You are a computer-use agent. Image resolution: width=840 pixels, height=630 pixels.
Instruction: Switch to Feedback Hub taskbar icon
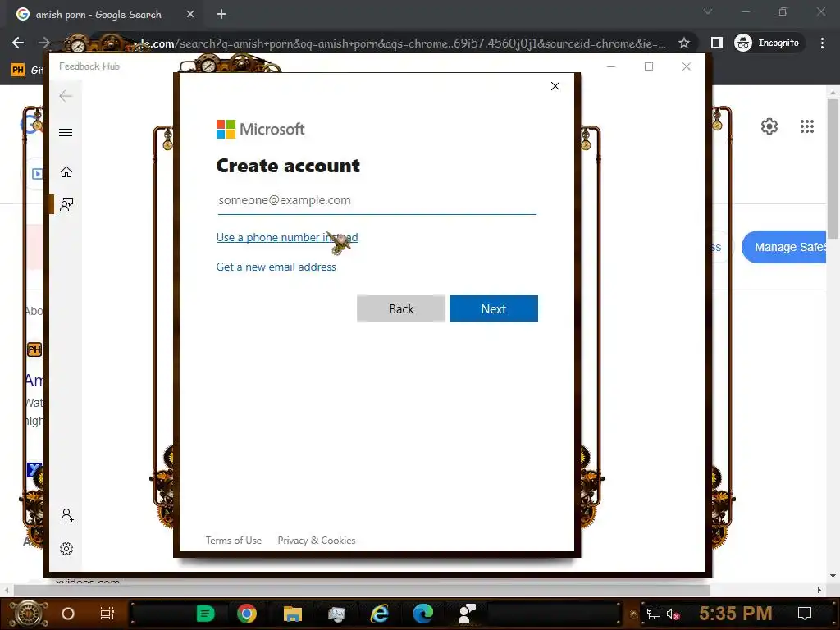click(x=467, y=614)
